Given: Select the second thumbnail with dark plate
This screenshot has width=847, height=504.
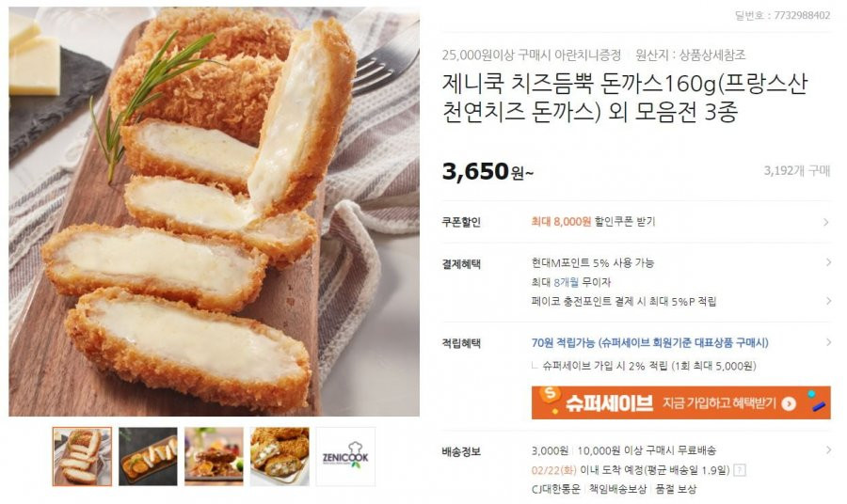Looking at the screenshot, I should (x=148, y=456).
